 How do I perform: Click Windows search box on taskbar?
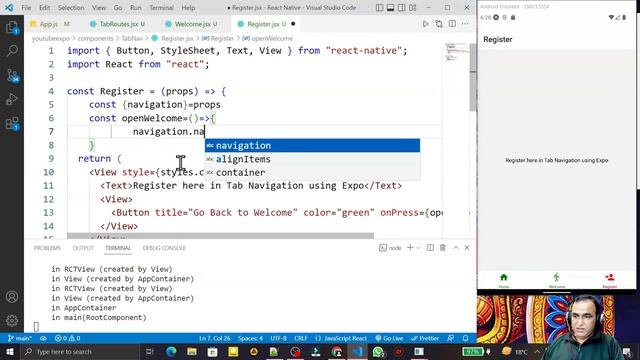click(80, 352)
